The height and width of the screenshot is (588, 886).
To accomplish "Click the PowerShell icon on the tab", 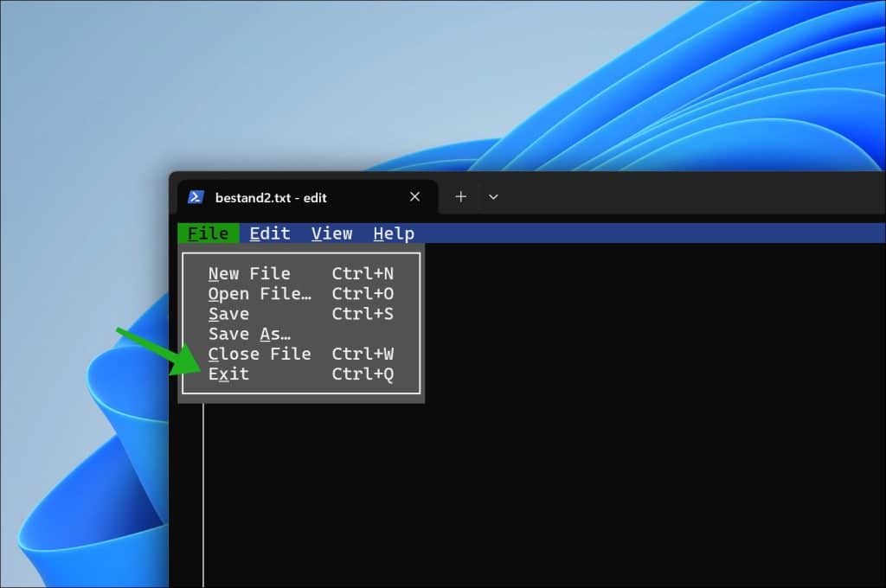I will click(x=196, y=196).
